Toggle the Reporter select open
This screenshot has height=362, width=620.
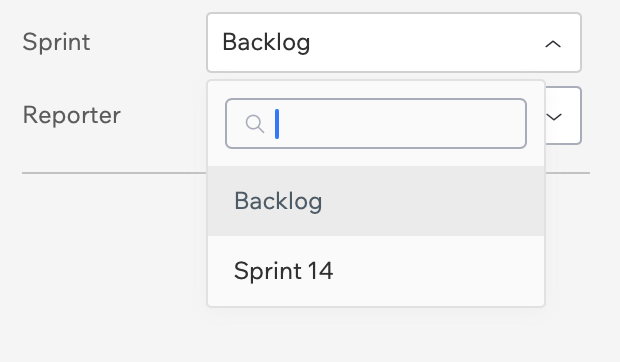point(563,115)
